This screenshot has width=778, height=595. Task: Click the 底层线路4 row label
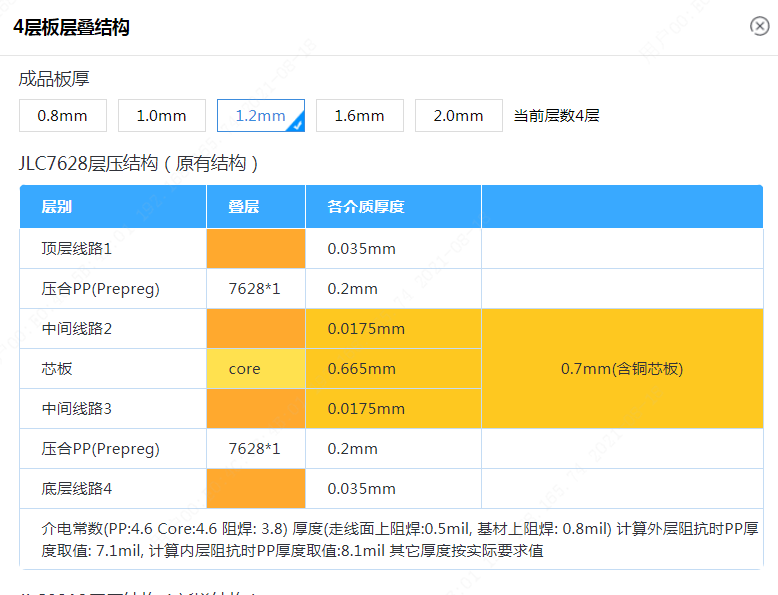pos(77,489)
